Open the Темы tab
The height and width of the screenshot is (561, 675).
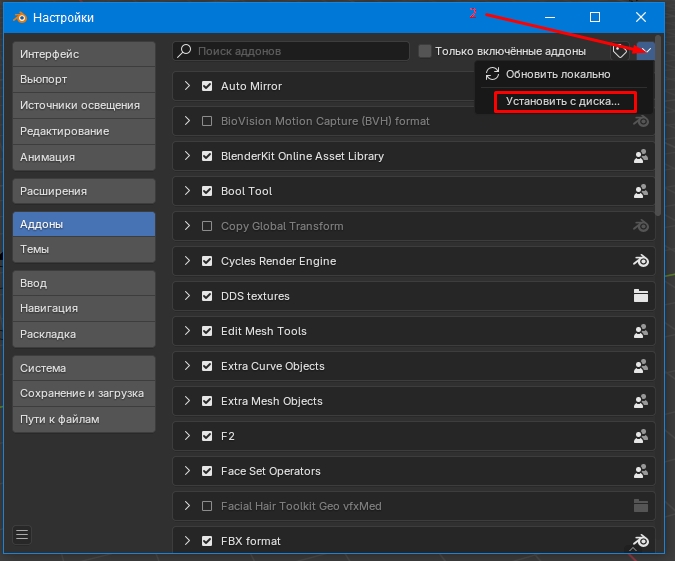[x=84, y=249]
